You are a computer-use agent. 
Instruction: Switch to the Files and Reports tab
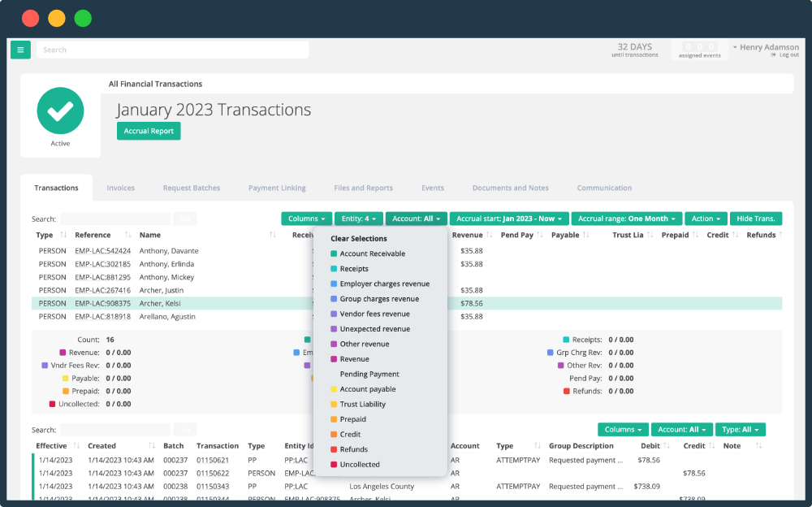[364, 188]
